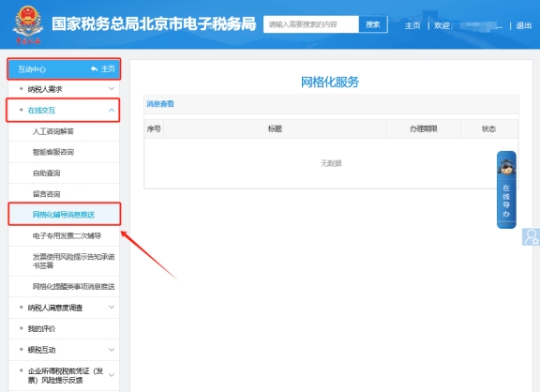Select 留言咨询 in sidebar
Viewport: 540px width, 392px height.
pos(46,194)
